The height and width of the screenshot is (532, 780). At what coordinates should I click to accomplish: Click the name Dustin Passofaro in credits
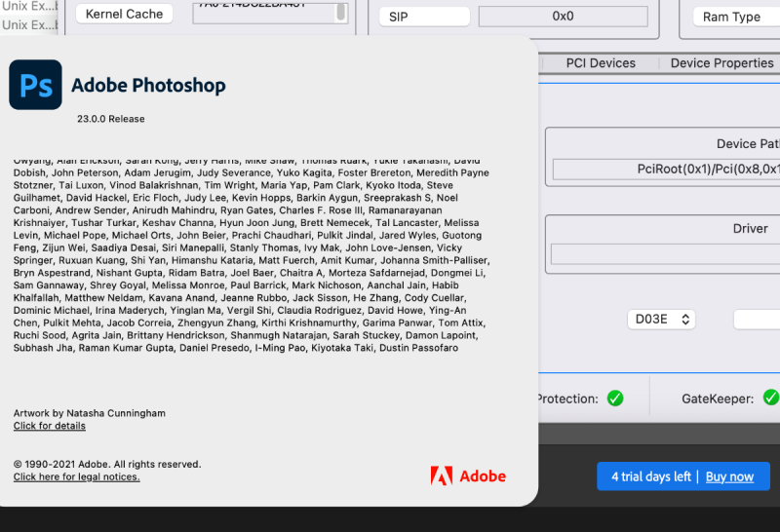418,348
